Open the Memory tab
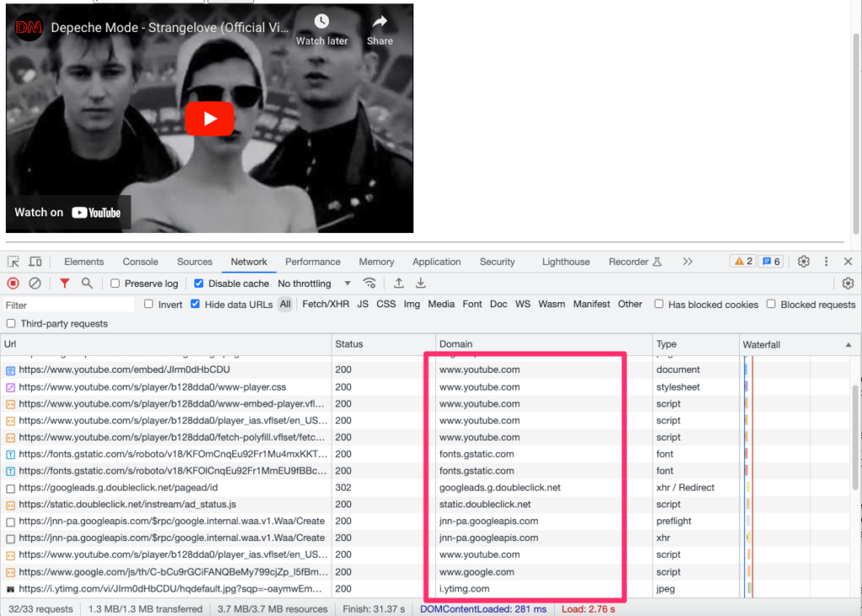This screenshot has height=616, width=862. pos(376,262)
